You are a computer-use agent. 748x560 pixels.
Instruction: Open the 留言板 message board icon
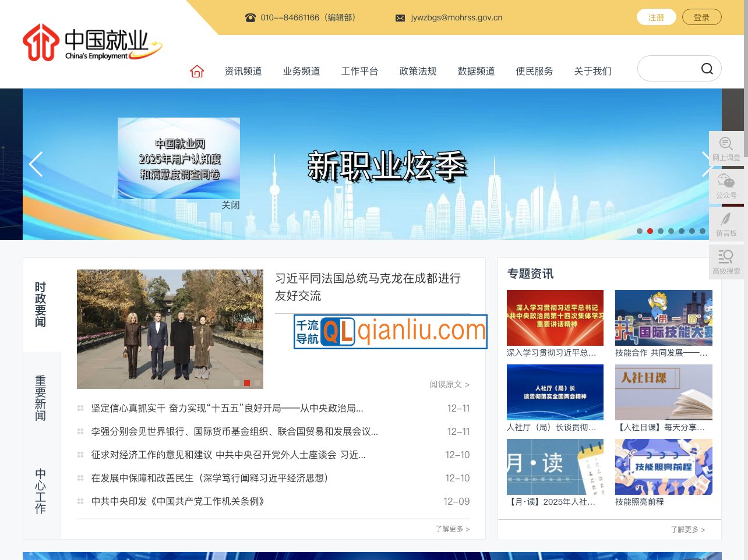[x=726, y=223]
